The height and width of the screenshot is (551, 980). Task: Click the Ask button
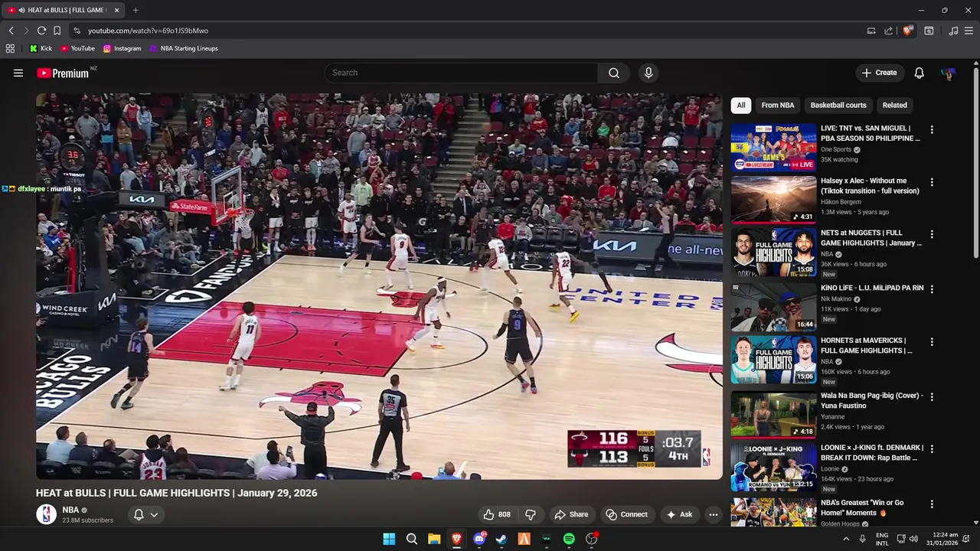679,514
